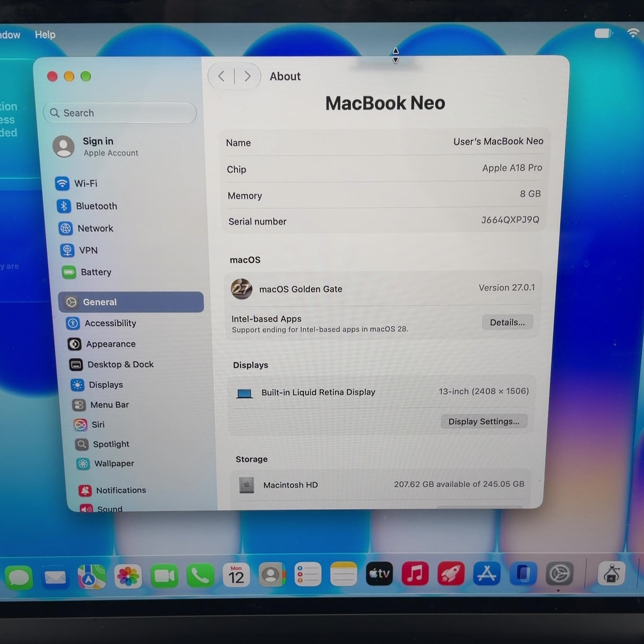The image size is (644, 644).
Task: Select VPN in sidebar
Action: pyautogui.click(x=79, y=250)
